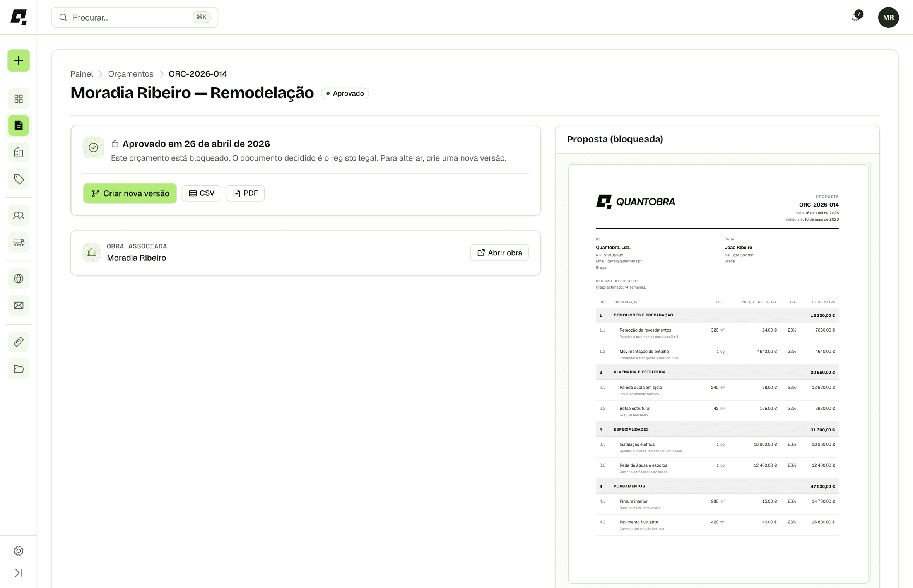The height and width of the screenshot is (588, 913).
Task: Click the Betão estrutural line item
Action: [x=717, y=412]
